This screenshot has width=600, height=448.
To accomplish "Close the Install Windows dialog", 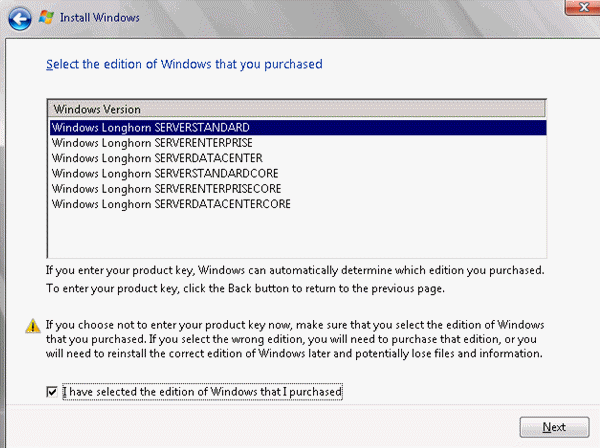I will 583,7.
